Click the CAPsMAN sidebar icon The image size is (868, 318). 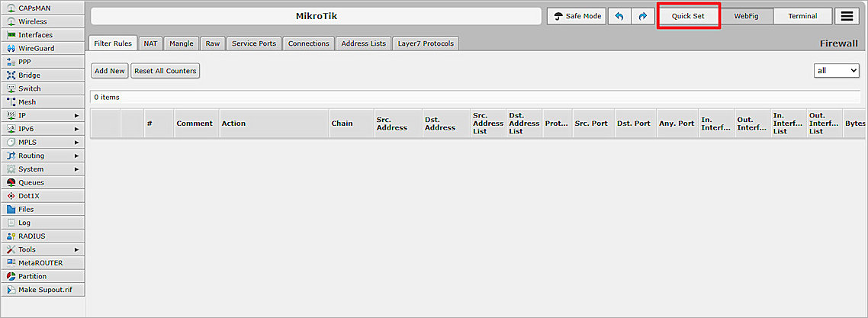tap(11, 8)
